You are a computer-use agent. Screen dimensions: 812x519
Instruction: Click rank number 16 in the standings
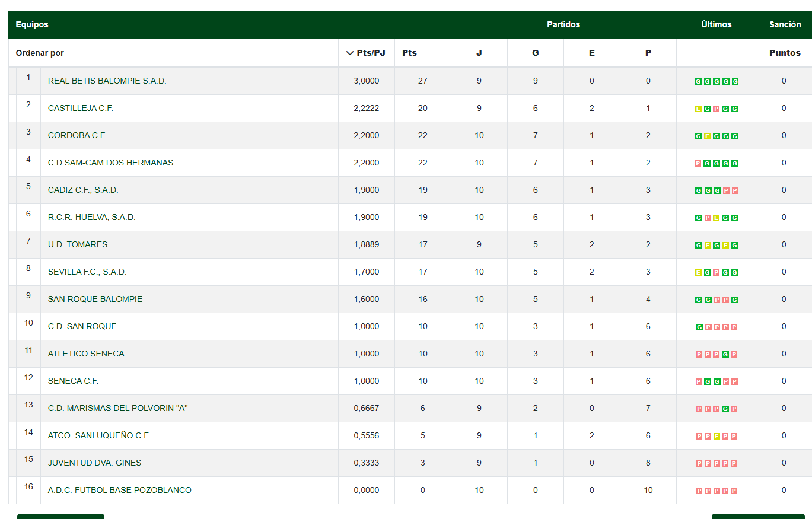pyautogui.click(x=28, y=486)
